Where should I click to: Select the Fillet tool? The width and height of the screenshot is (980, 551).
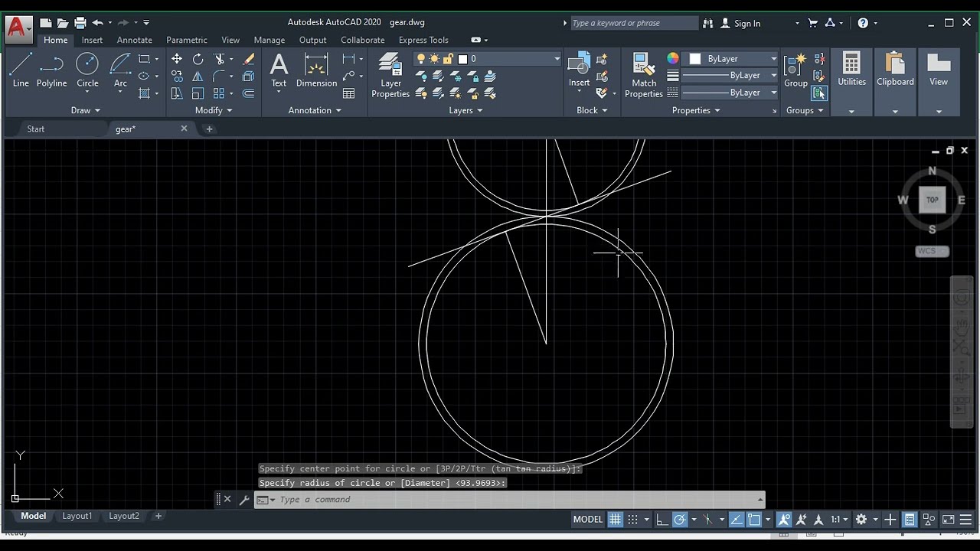[x=220, y=77]
